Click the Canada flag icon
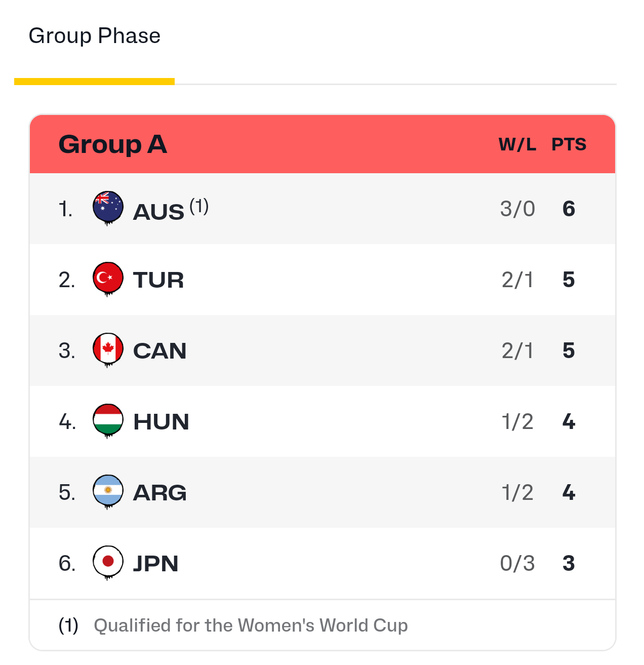Screen dimensions: 644x665 tap(108, 348)
